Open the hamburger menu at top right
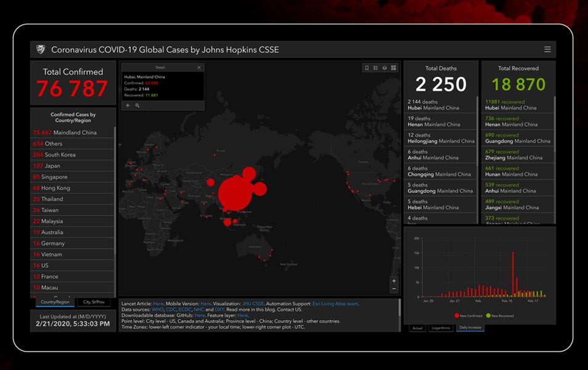 click(547, 49)
